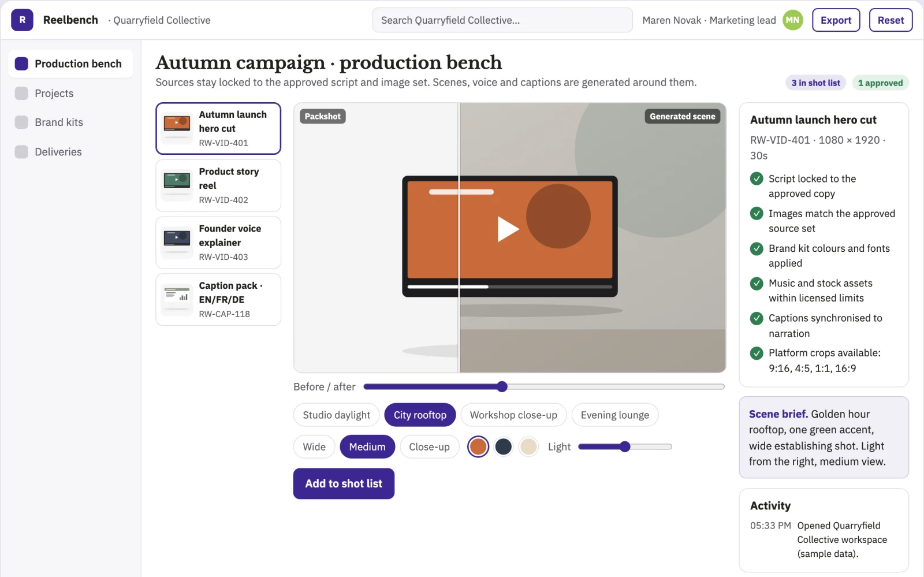Open the MN user avatar
Screen dimensions: 924x577
793,20
